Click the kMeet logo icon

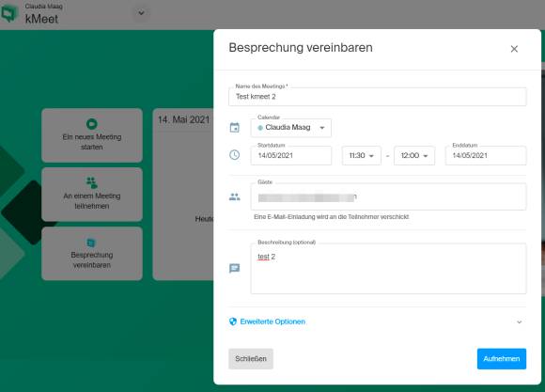[x=8, y=13]
